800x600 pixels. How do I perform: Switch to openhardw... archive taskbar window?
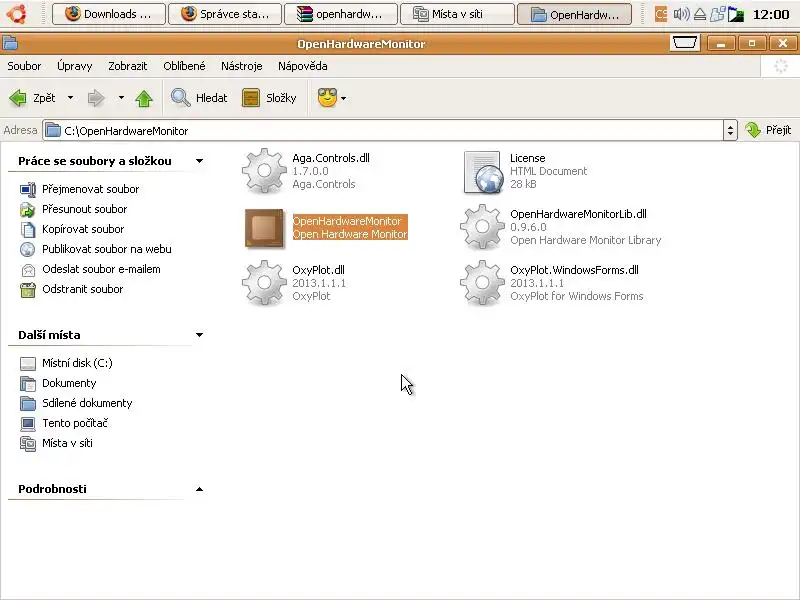coord(341,14)
